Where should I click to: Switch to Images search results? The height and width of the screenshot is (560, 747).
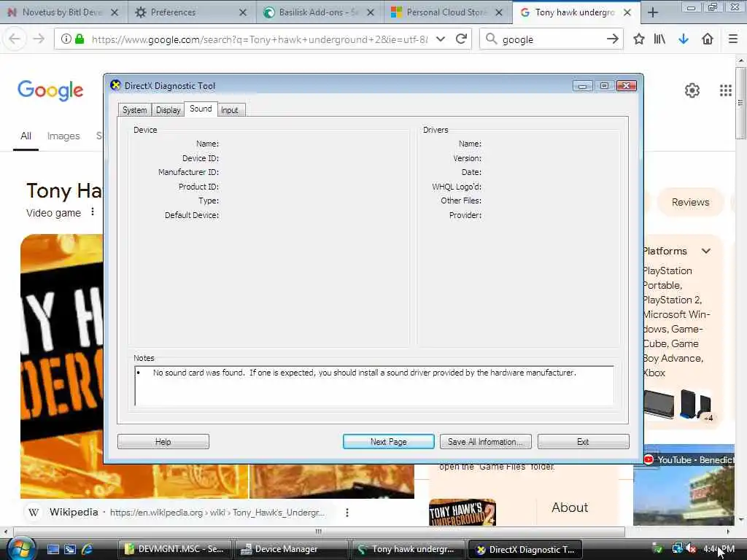pos(63,136)
